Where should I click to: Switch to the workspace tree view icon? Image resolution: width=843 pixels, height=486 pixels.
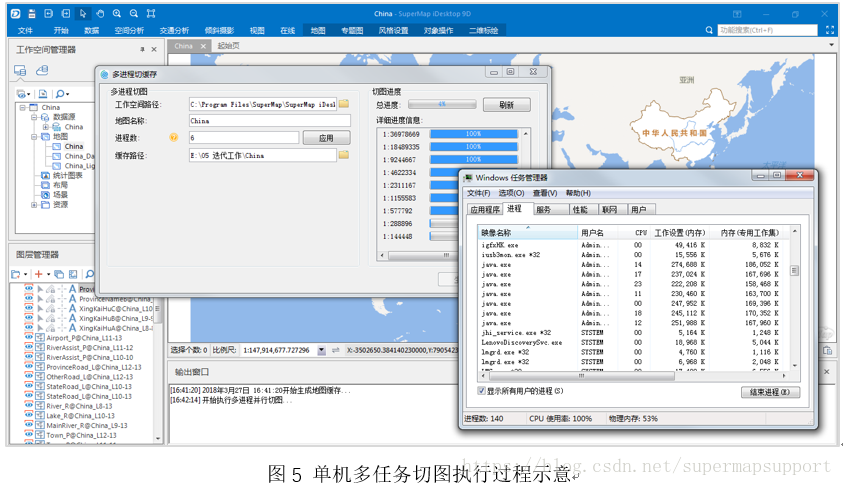point(20,70)
